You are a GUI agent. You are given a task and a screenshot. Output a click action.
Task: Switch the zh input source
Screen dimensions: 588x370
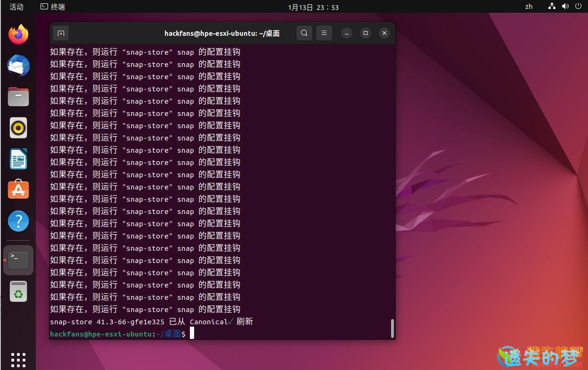pos(529,7)
